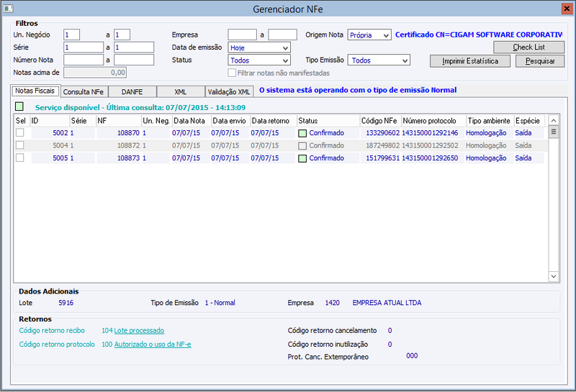The height and width of the screenshot is (392, 576).
Task: Switch to the Consulta NFe tab
Action: pyautogui.click(x=84, y=92)
